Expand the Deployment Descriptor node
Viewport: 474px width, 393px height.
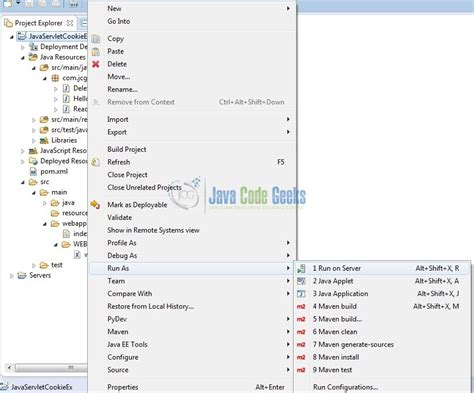coord(23,47)
